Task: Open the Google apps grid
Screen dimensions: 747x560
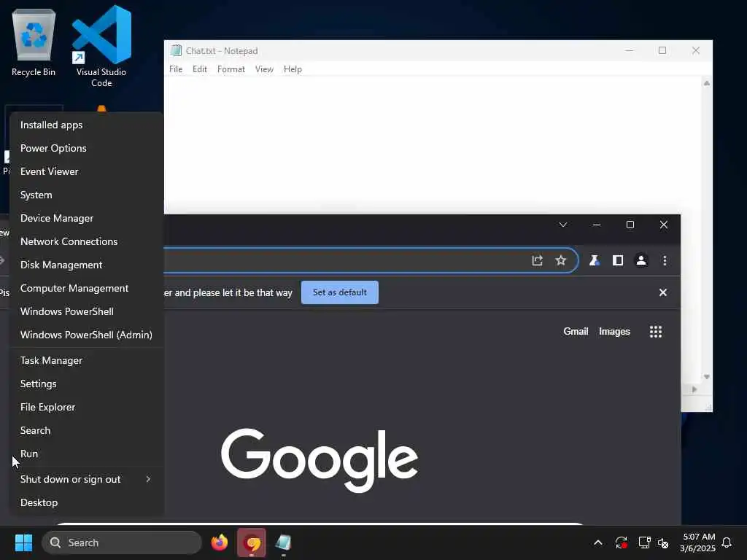Action: 656,332
